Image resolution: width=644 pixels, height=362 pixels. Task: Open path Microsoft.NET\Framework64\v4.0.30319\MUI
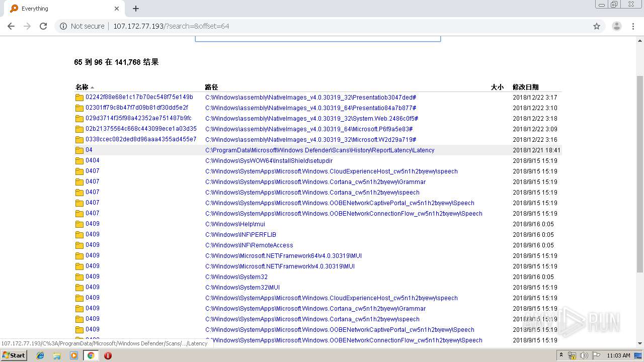pyautogui.click(x=283, y=256)
